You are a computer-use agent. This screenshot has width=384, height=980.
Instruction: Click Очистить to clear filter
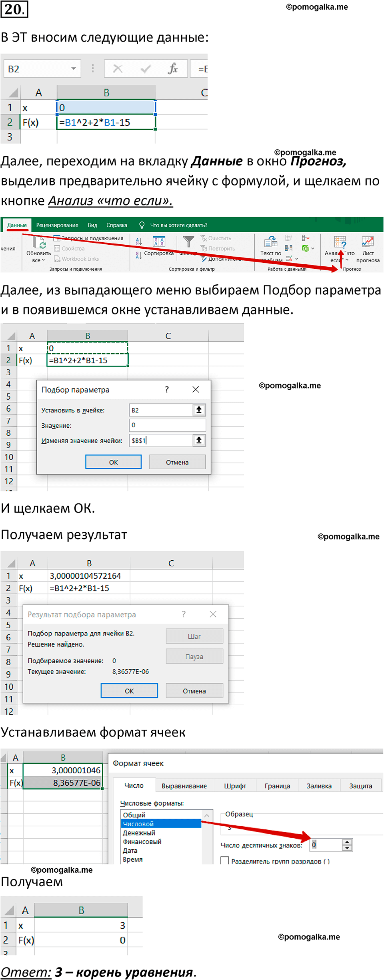point(216,238)
